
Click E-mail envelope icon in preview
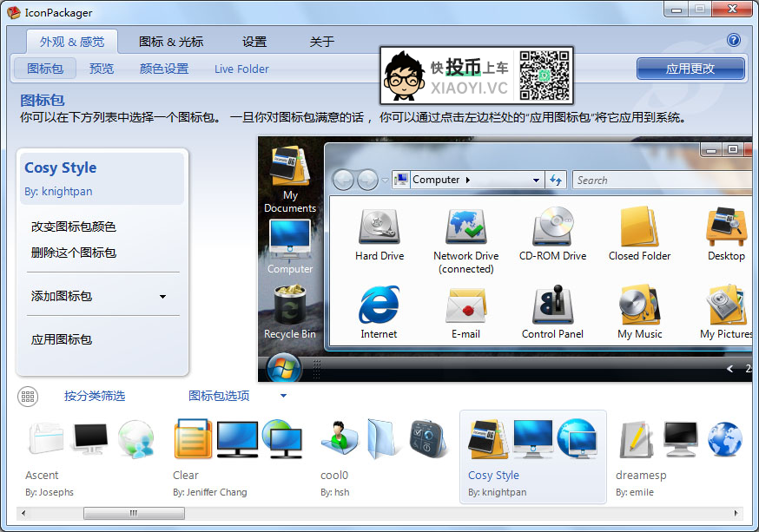tap(465, 305)
